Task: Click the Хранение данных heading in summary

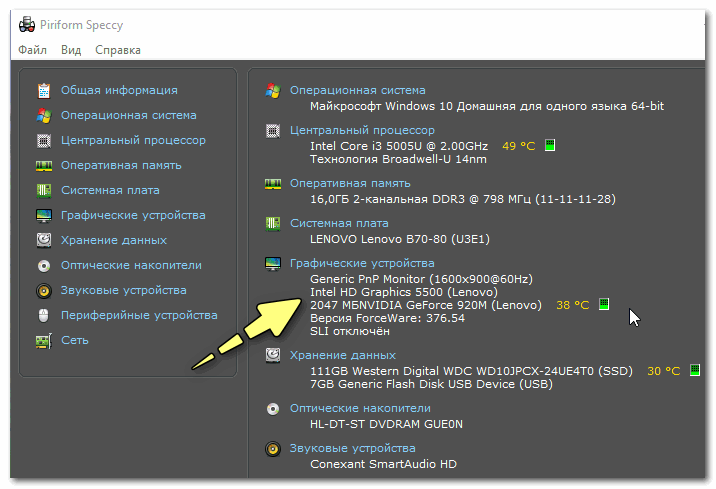Action: click(343, 355)
